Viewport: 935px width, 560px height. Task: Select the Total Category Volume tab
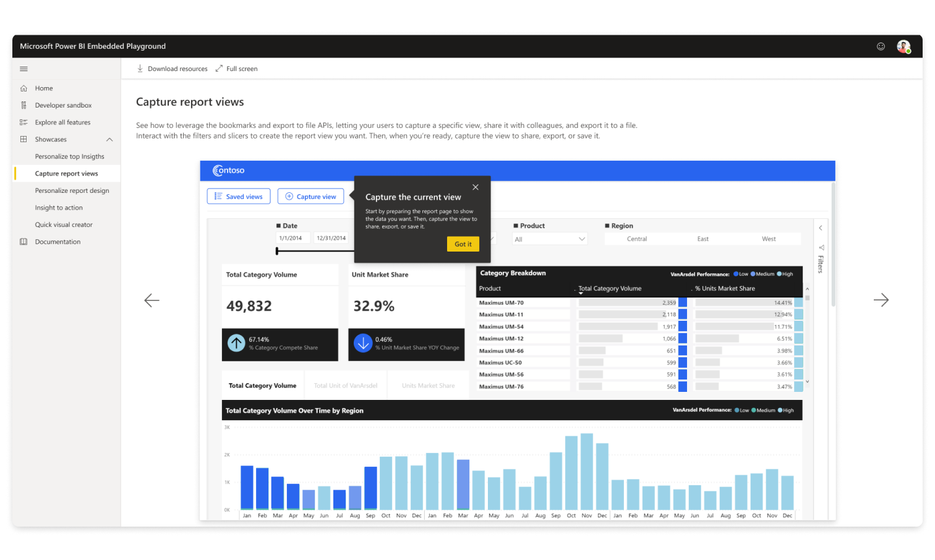tap(262, 386)
